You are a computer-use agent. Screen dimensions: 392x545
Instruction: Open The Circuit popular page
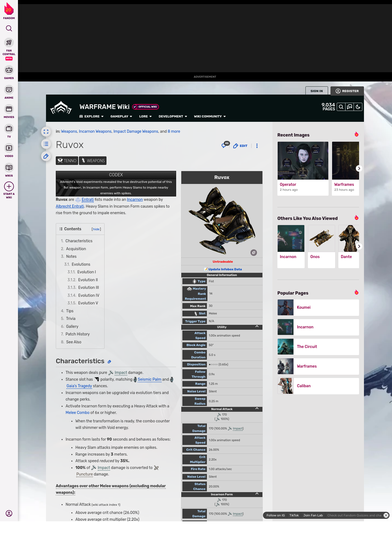(x=318, y=347)
